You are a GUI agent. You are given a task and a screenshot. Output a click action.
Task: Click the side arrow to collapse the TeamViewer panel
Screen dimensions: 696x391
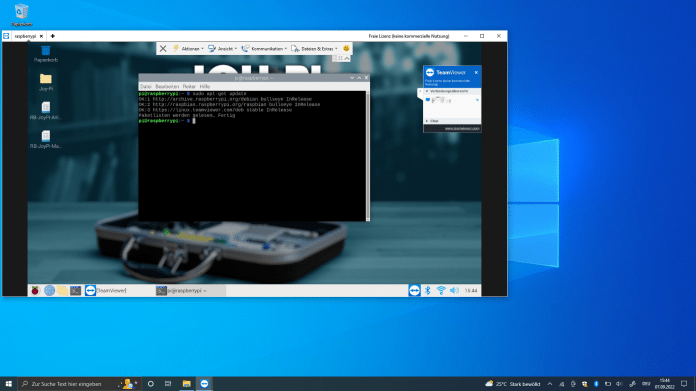[x=420, y=91]
